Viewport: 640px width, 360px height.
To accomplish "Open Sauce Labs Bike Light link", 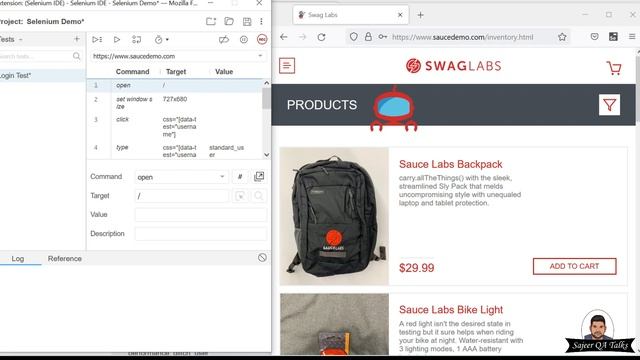I will point(451,310).
